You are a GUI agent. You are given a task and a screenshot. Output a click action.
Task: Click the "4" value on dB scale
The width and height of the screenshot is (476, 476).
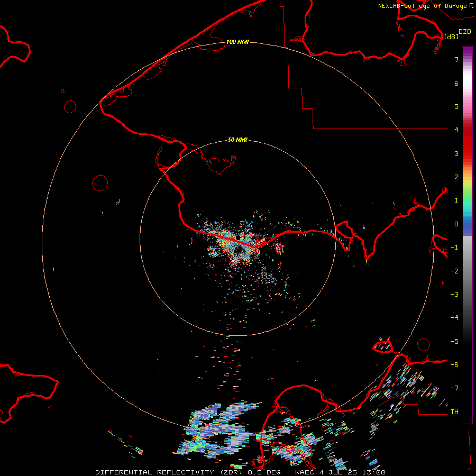(x=456, y=130)
